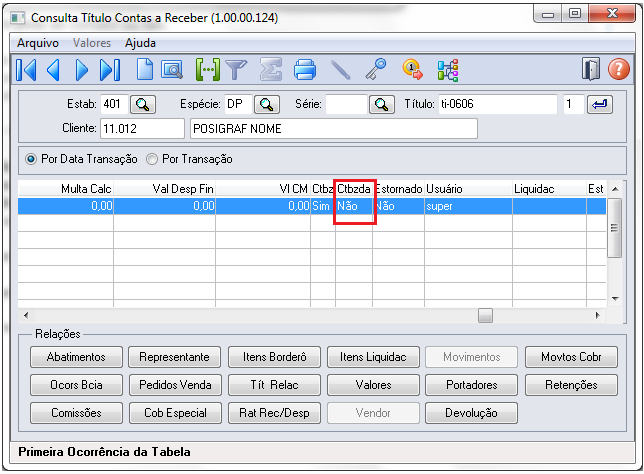Click the Val Desp Fin column header
644x474 pixels.
tap(165, 189)
